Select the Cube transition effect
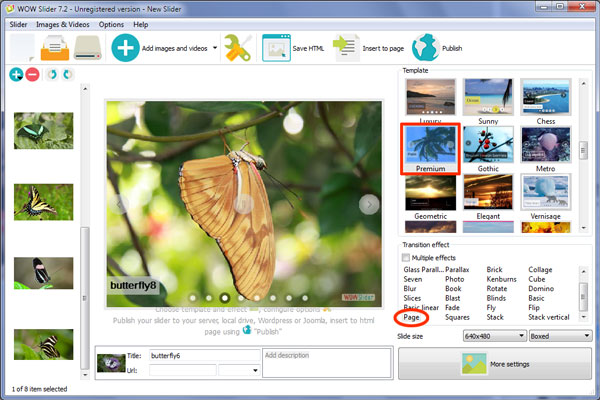600x400 pixels. click(x=536, y=279)
